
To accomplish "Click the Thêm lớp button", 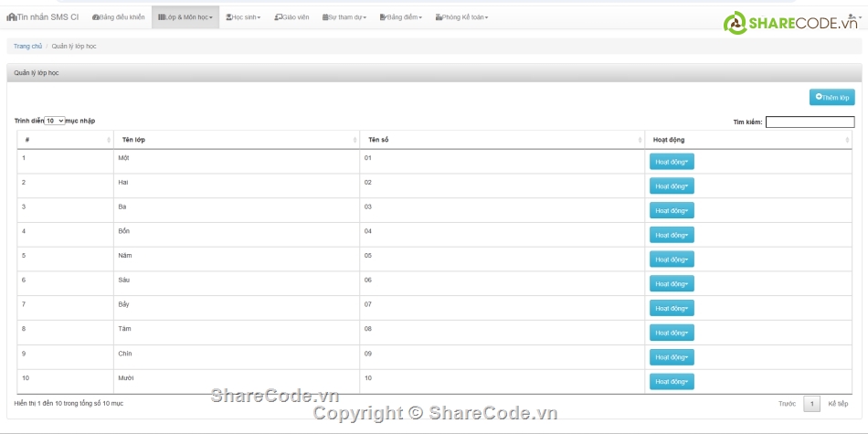I will coord(832,97).
